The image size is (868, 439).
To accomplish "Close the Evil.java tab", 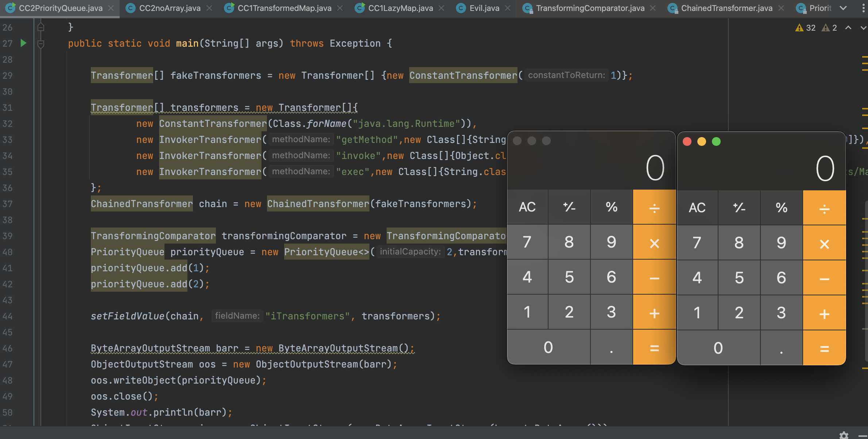I will [508, 8].
